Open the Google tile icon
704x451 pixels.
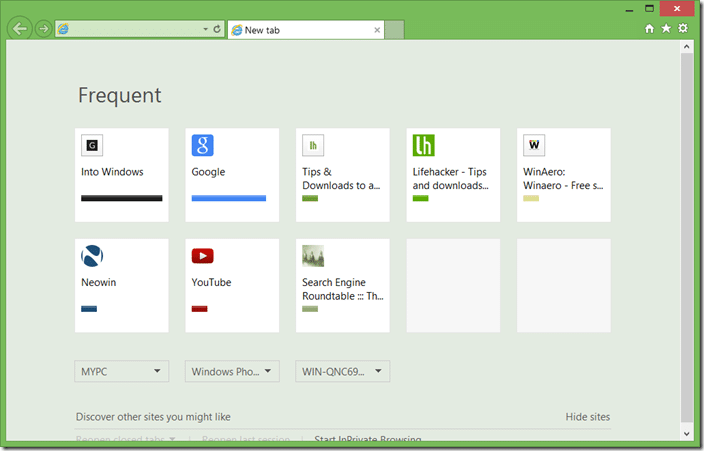click(x=202, y=145)
